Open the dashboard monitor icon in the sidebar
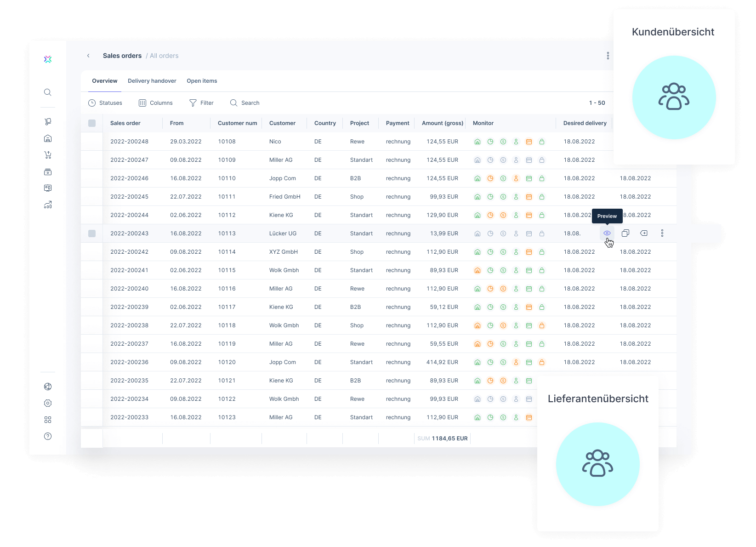Image resolution: width=756 pixels, height=547 pixels. coord(48,188)
